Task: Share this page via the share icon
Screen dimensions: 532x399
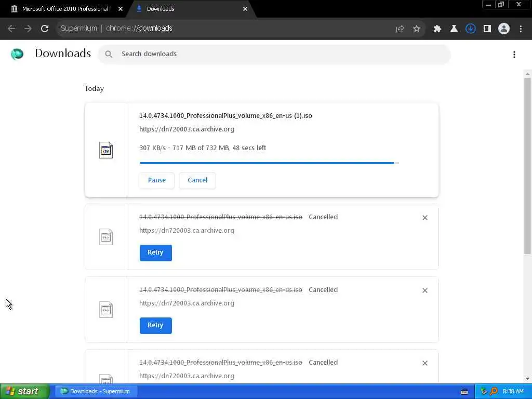Action: tap(400, 29)
